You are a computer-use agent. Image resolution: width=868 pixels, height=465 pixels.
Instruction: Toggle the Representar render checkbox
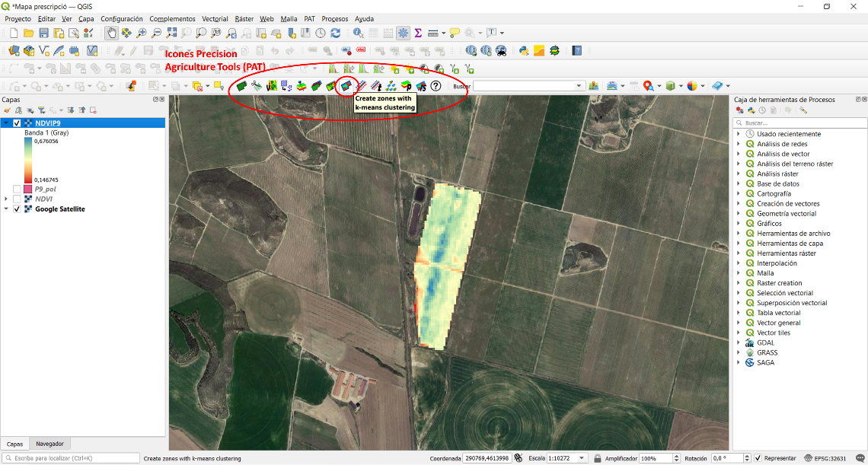coord(758,458)
